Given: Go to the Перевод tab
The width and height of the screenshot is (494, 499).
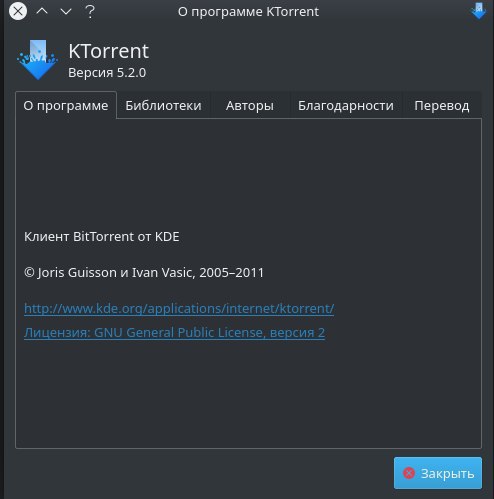Looking at the screenshot, I should pos(442,105).
